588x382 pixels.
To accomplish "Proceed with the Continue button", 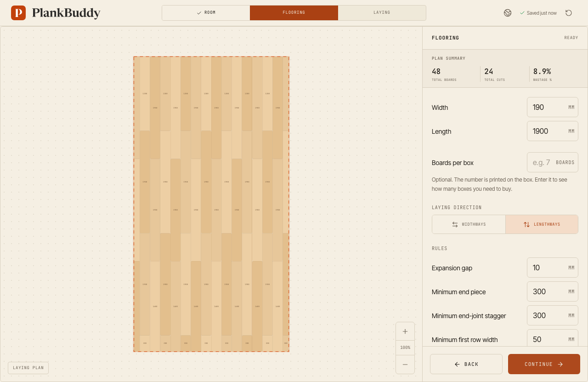I will 544,364.
